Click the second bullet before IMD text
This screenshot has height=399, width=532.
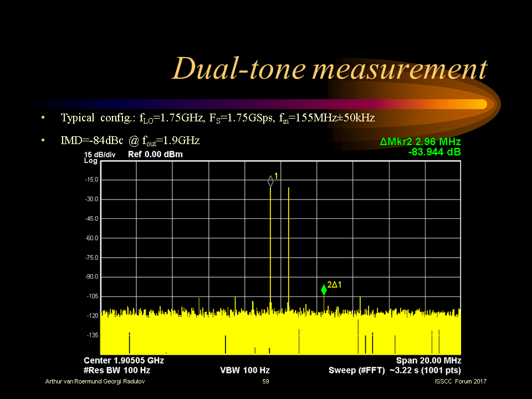(x=43, y=141)
